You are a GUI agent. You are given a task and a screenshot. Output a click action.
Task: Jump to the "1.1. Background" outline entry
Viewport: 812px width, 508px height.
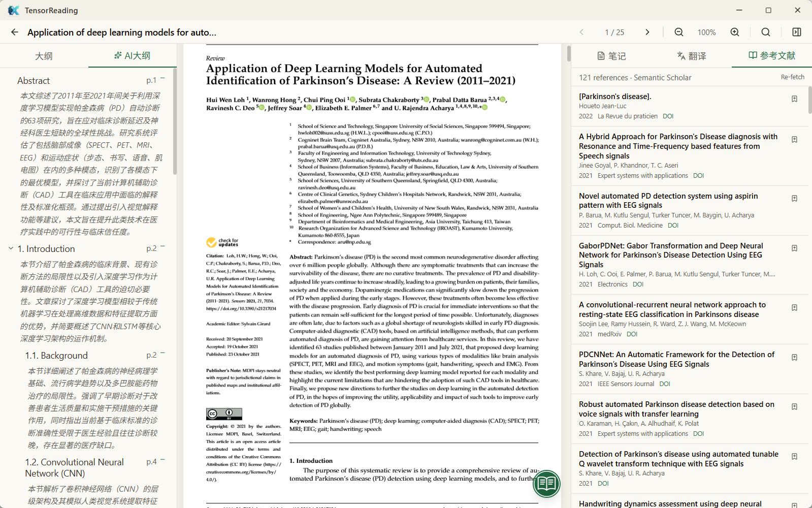click(x=56, y=356)
